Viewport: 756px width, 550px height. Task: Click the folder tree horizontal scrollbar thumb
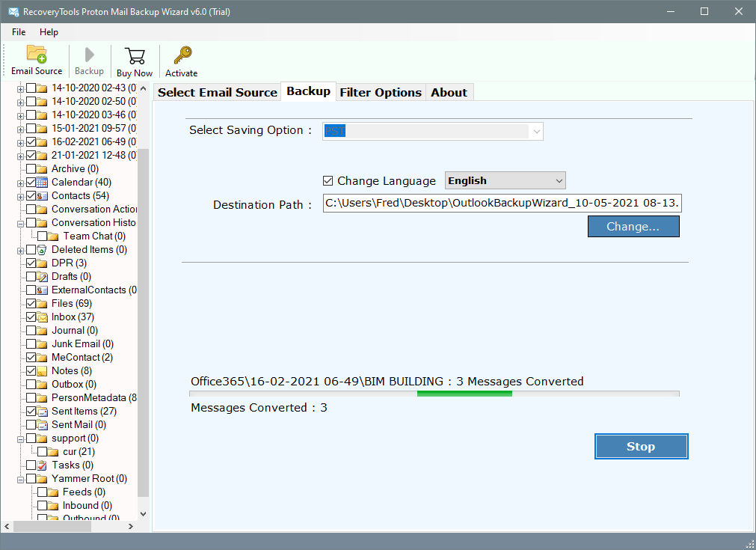[x=52, y=526]
